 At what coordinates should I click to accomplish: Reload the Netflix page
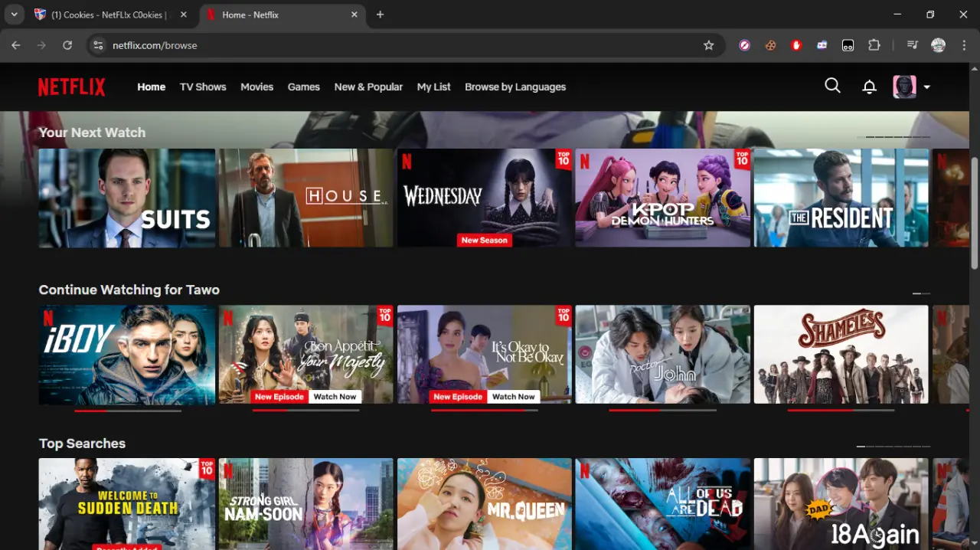coord(67,45)
